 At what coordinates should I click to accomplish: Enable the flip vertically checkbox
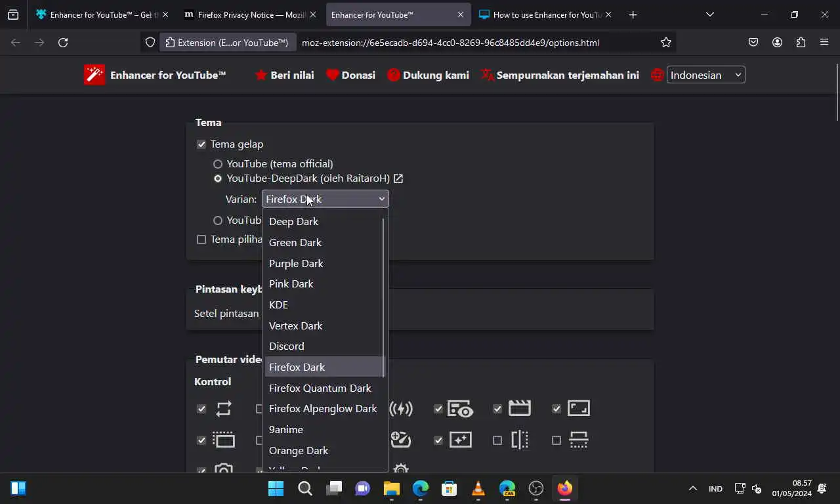click(x=556, y=440)
